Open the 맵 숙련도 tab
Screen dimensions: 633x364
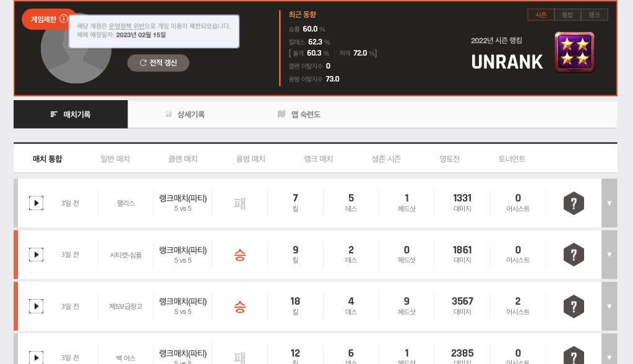[299, 114]
